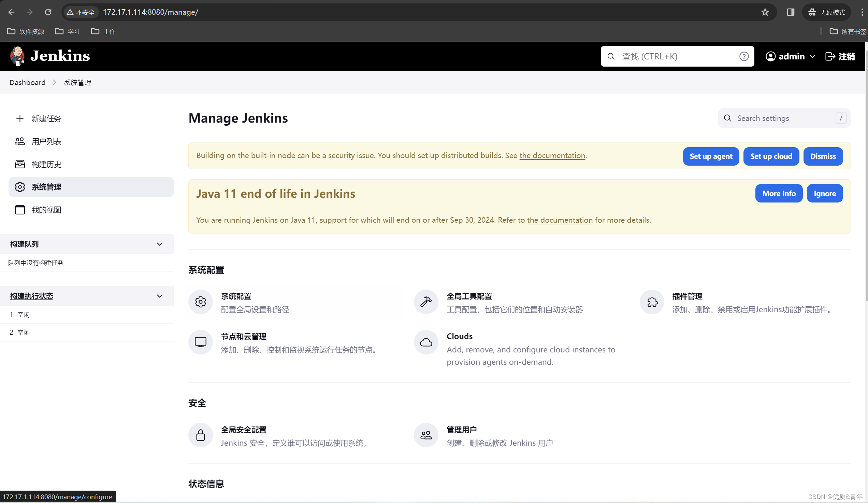Image resolution: width=868 pixels, height=503 pixels.
Task: Open the documentation link in security warning
Action: click(552, 155)
